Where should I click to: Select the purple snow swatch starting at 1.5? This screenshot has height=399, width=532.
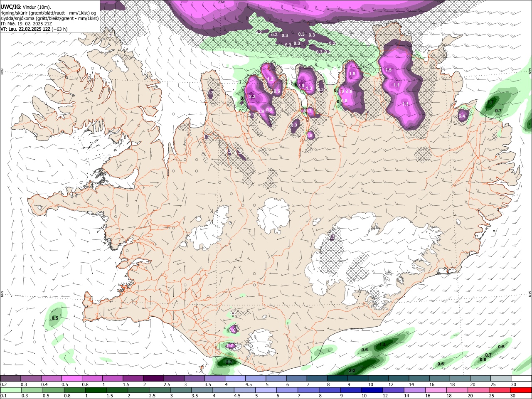[133, 378]
